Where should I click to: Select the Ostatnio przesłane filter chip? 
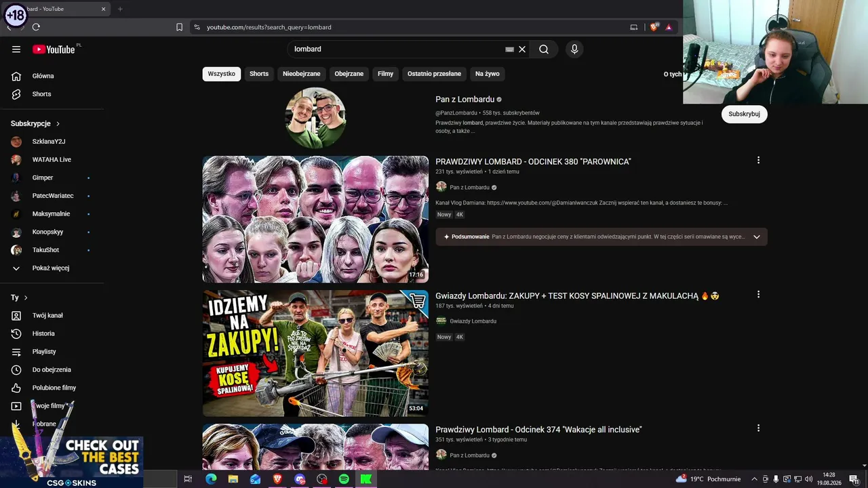click(434, 74)
